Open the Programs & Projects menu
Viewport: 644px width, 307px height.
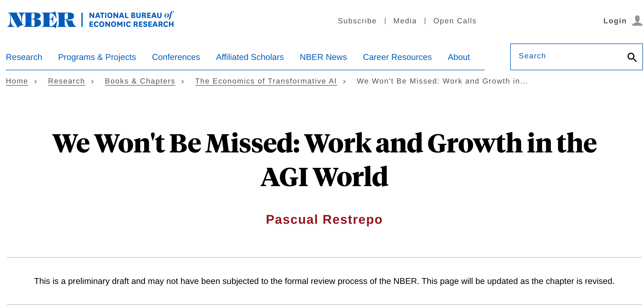tap(97, 57)
